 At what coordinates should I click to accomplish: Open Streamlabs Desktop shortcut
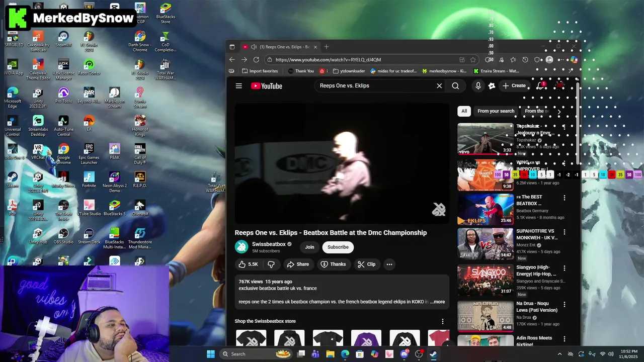(38, 125)
